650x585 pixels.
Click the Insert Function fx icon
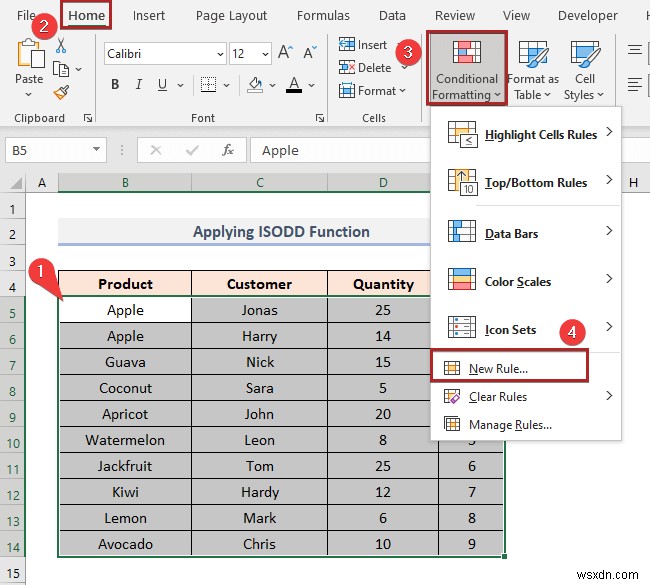[x=228, y=150]
